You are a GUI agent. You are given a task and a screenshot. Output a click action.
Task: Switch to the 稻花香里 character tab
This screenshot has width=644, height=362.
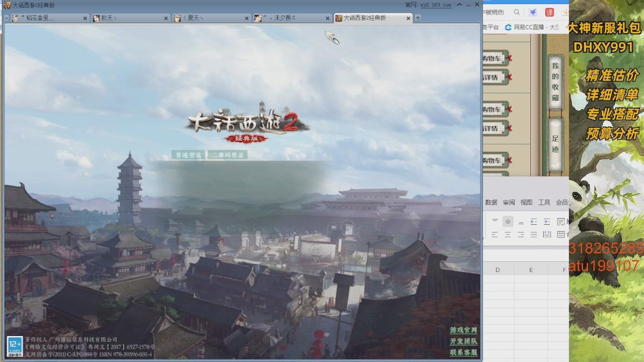coord(50,18)
